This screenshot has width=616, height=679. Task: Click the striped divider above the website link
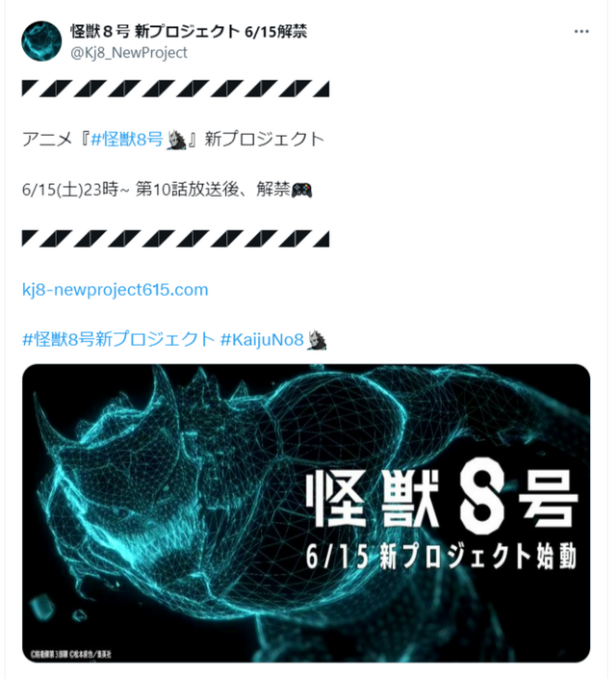click(x=176, y=239)
